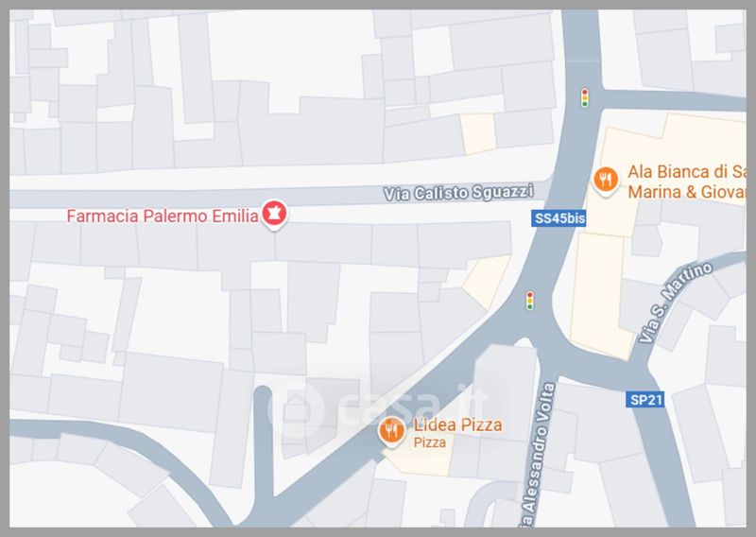Click the Via Alessandro Volta street label
Viewport: 756px width, 537px height.
point(540,454)
